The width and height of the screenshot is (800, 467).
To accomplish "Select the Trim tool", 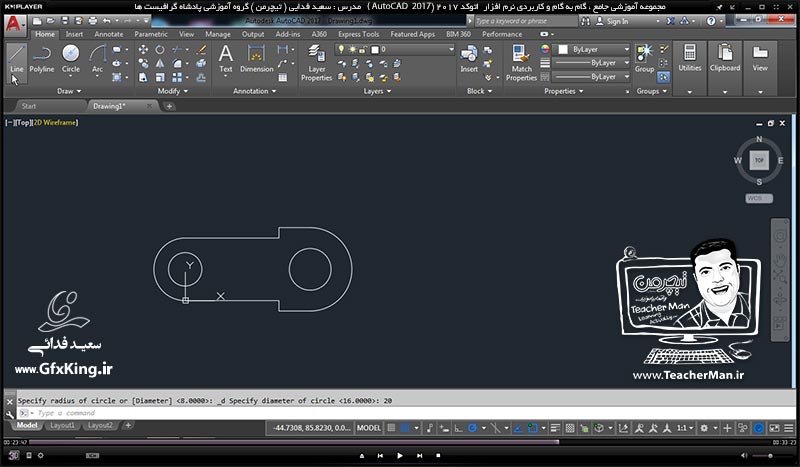I will tap(177, 50).
